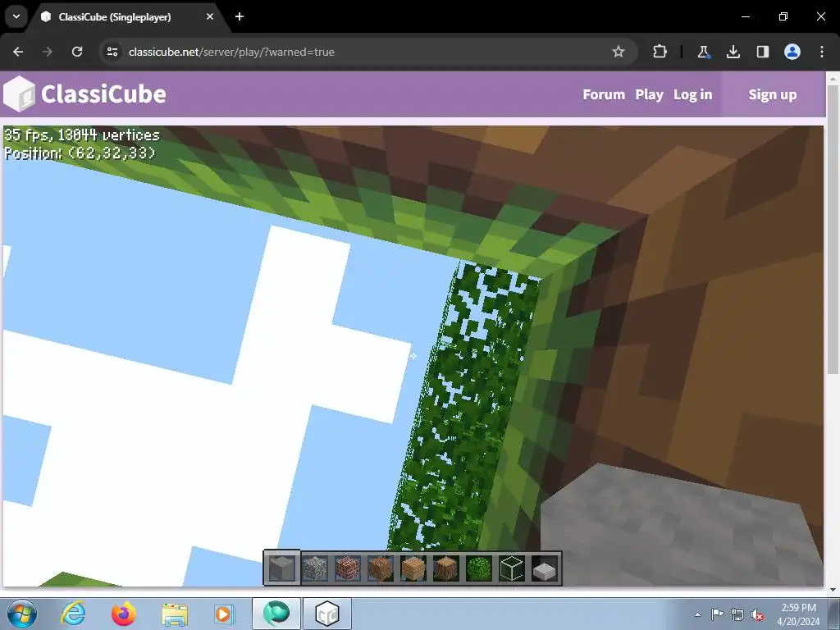This screenshot has height=630, width=840.
Task: Click the fps and vertices counter text
Action: [82, 135]
